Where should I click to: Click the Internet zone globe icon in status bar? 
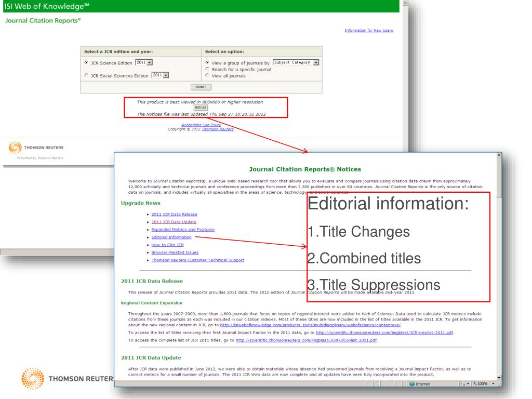click(412, 384)
